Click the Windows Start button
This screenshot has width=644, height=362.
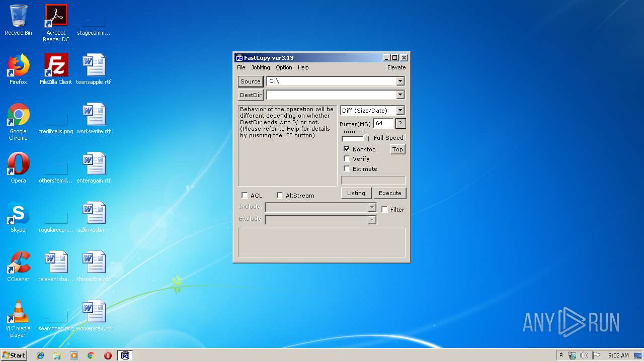14,355
